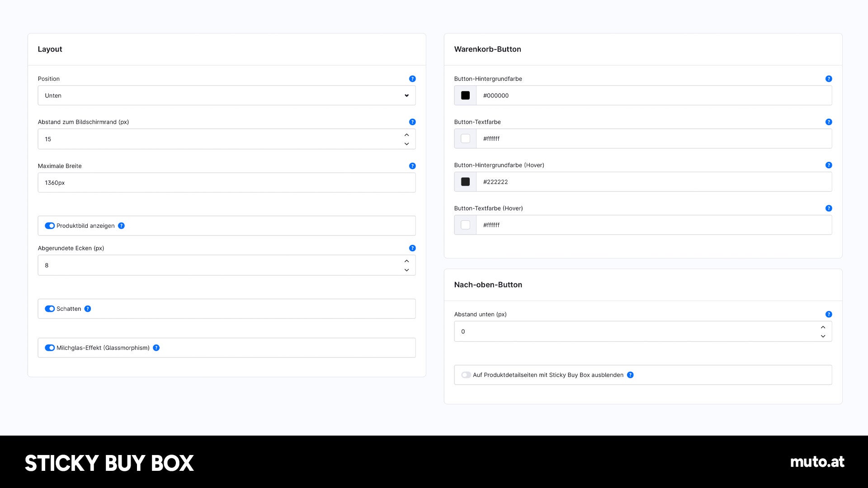Open help icon for Maximale Breite
The height and width of the screenshot is (488, 868).
[x=412, y=166]
